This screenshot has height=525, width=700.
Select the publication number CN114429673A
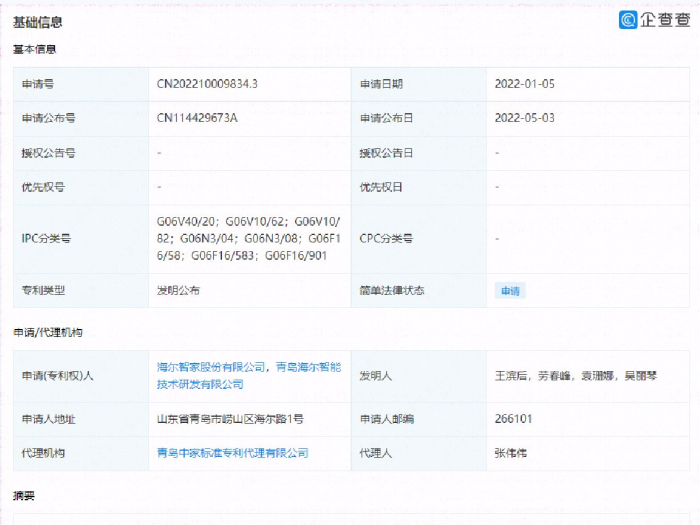[197, 118]
